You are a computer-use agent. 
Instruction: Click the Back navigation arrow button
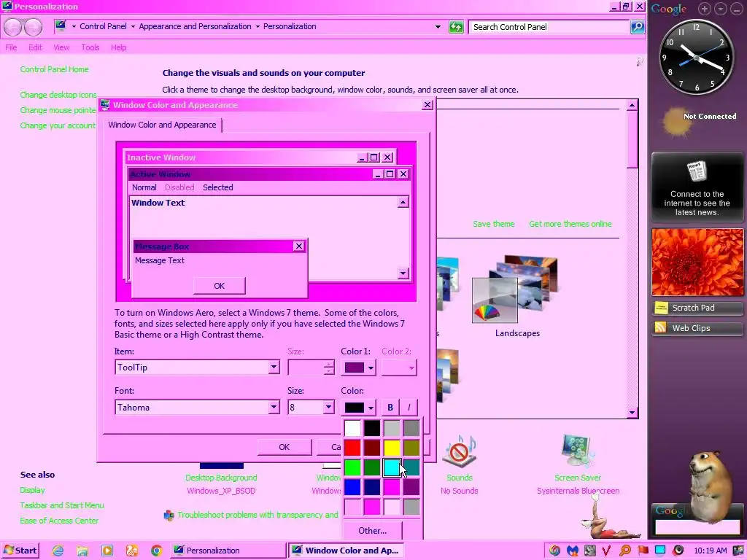[x=13, y=27]
